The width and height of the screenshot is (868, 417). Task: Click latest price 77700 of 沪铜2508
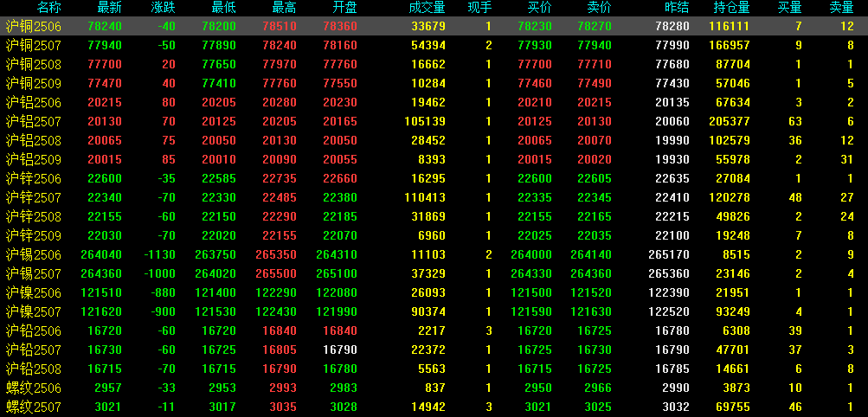(x=105, y=64)
